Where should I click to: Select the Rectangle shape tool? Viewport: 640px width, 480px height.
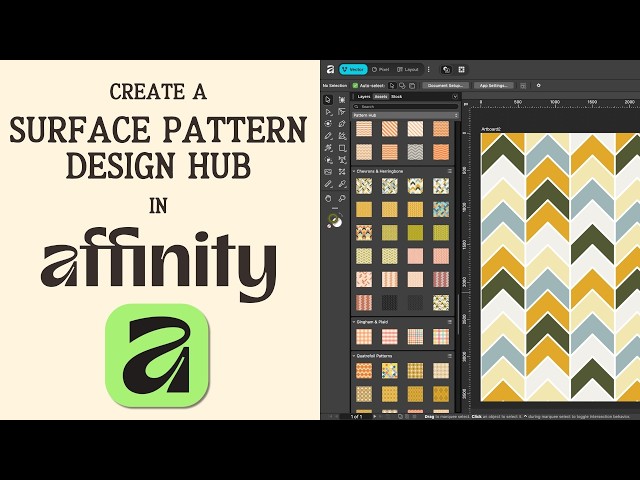click(x=342, y=148)
